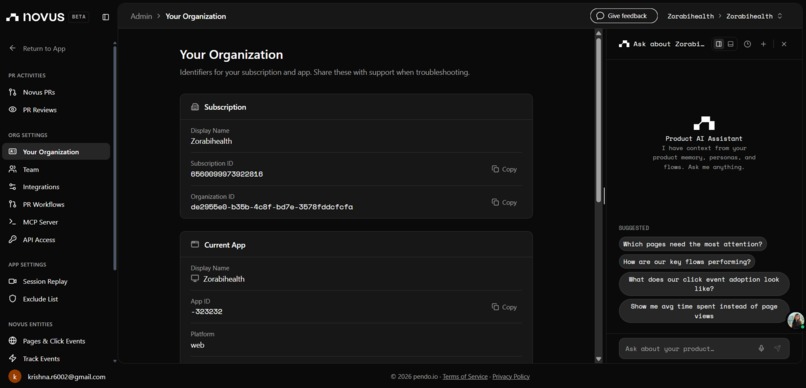Click the Platform value web
806x388 pixels.
click(197, 345)
